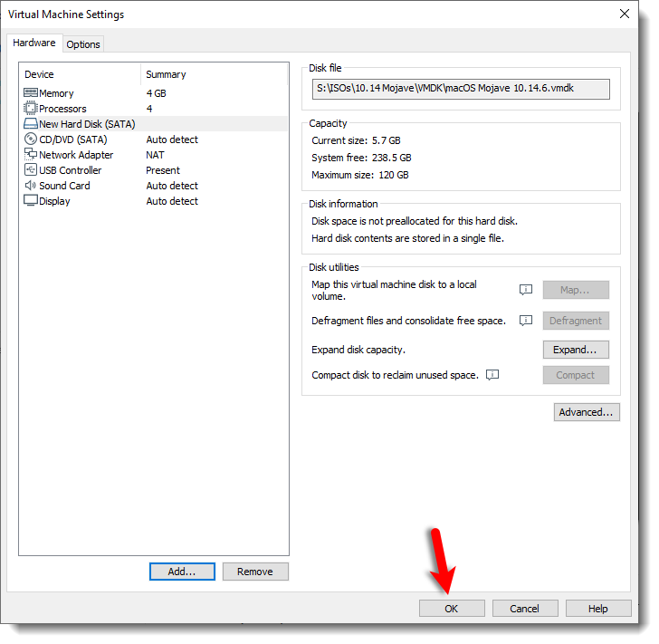Switch to the Options tab
This screenshot has width=659, height=644.
(x=83, y=44)
